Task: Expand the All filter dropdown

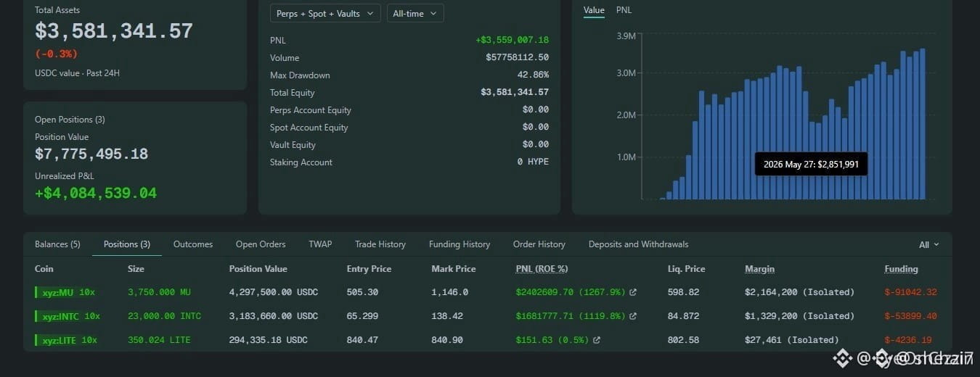Action: [x=928, y=245]
